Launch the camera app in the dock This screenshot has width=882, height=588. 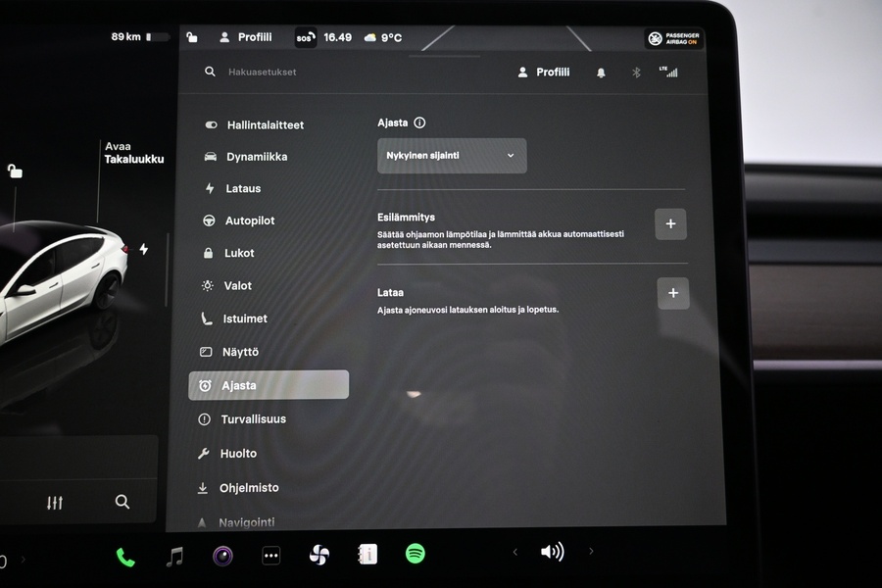pyautogui.click(x=222, y=557)
